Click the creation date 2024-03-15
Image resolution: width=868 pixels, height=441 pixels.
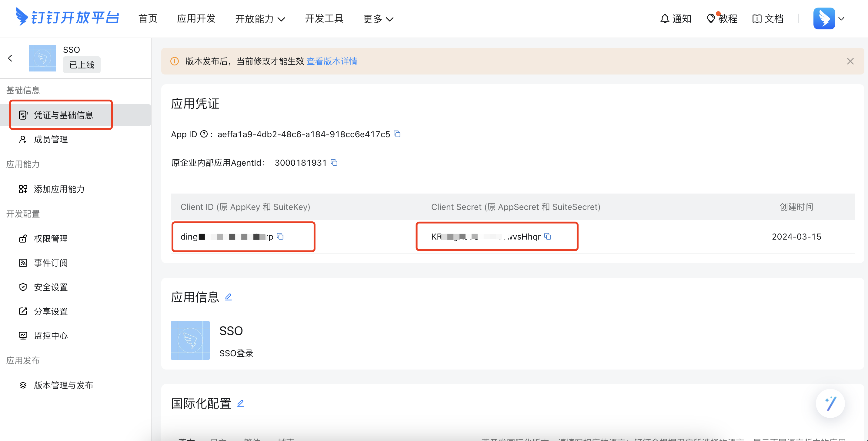coord(796,237)
